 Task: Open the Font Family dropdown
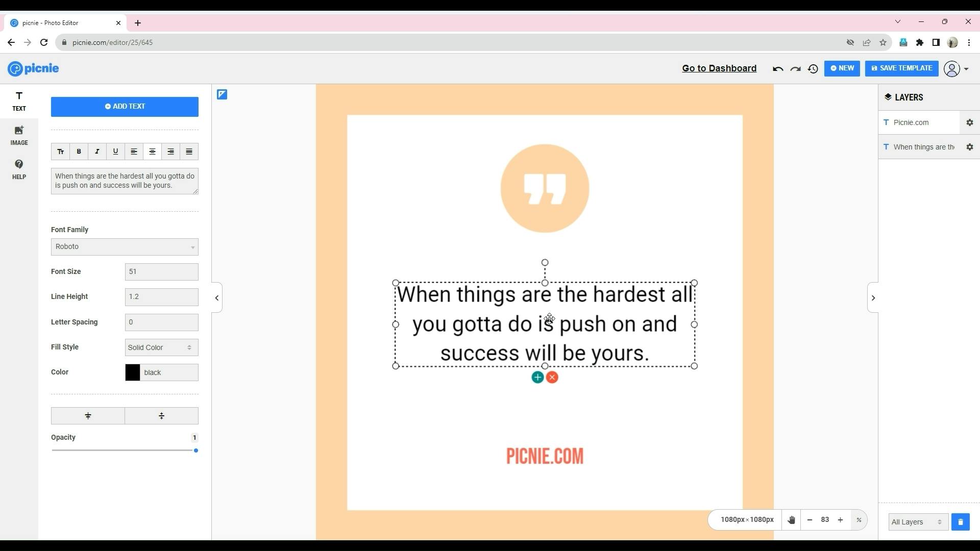(125, 246)
